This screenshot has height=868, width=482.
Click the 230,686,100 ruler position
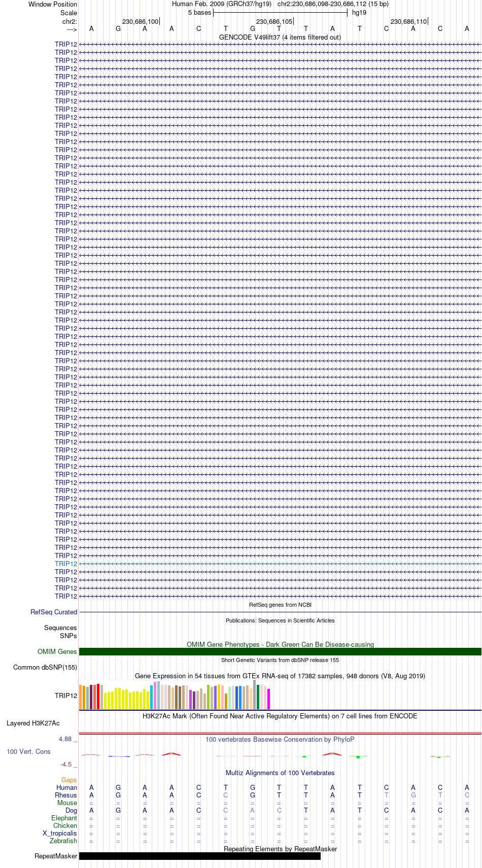click(141, 21)
